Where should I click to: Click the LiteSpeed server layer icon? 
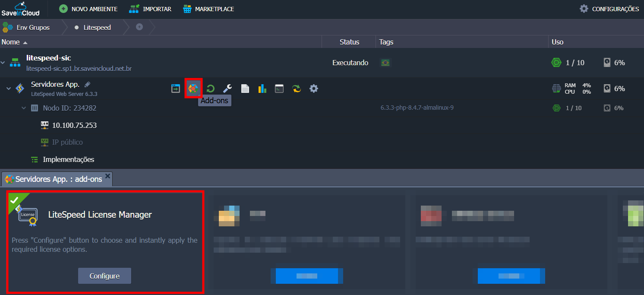20,89
